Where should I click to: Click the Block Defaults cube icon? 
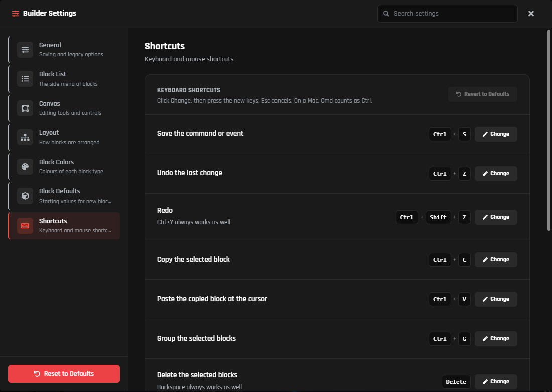coord(25,196)
